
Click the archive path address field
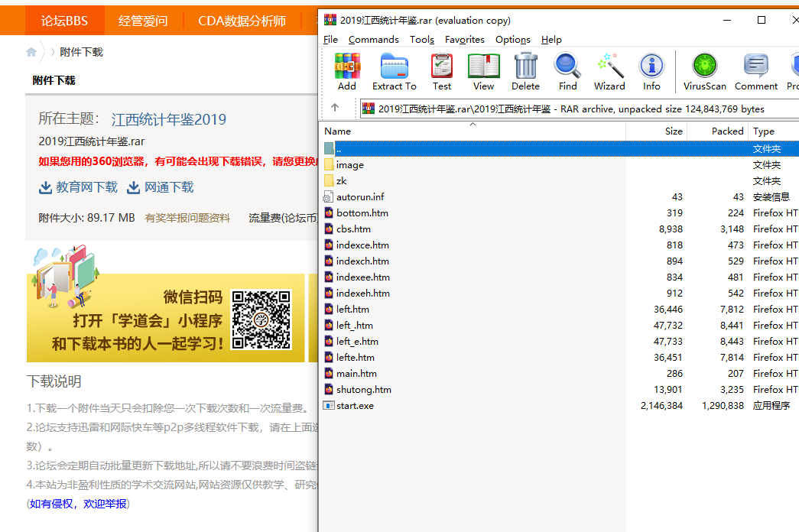[x=579, y=109]
